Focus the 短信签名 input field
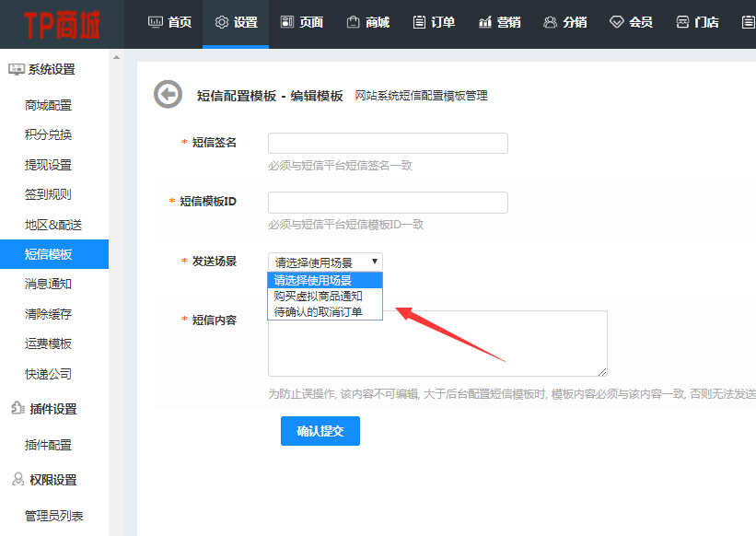 click(388, 143)
